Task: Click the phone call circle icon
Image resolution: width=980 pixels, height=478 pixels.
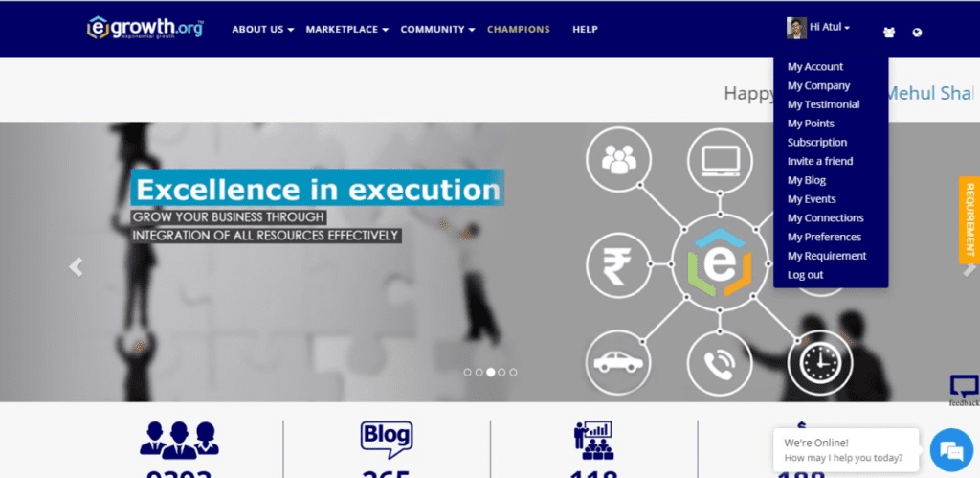Action: click(720, 363)
